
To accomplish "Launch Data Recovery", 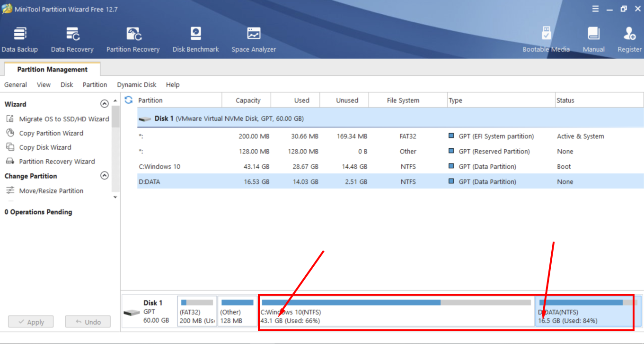I will (x=72, y=38).
